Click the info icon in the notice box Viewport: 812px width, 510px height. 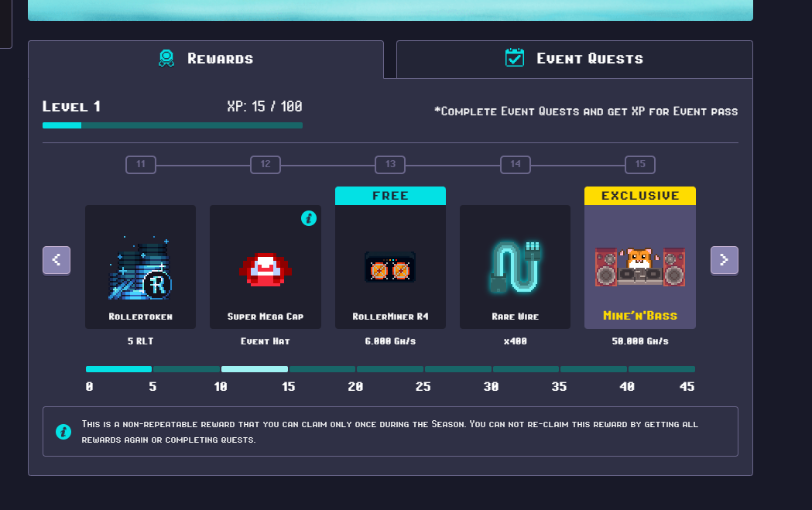tap(63, 431)
